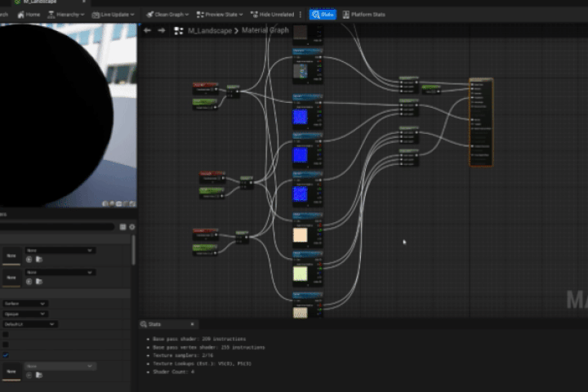This screenshot has width=588, height=392.
Task: Open the Default Lit shading model dropdown
Action: click(30, 324)
